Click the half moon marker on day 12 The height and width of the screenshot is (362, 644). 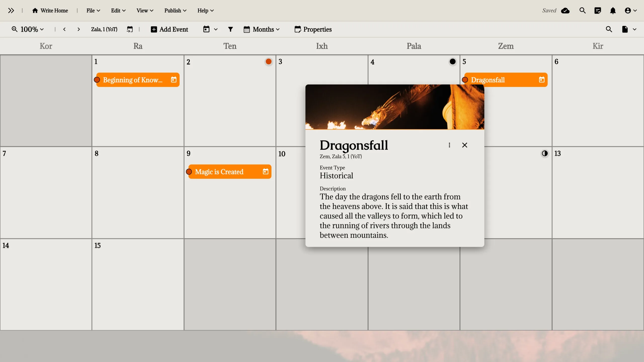[545, 153]
